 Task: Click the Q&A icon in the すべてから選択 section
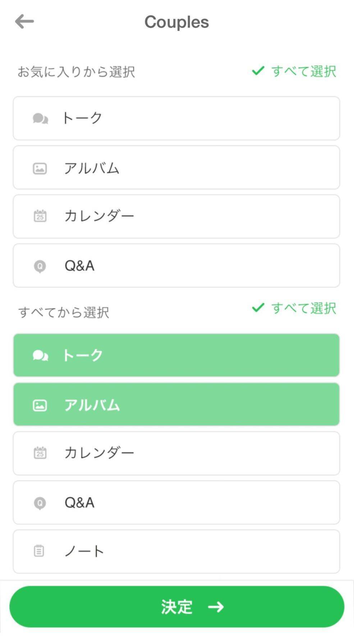click(40, 503)
